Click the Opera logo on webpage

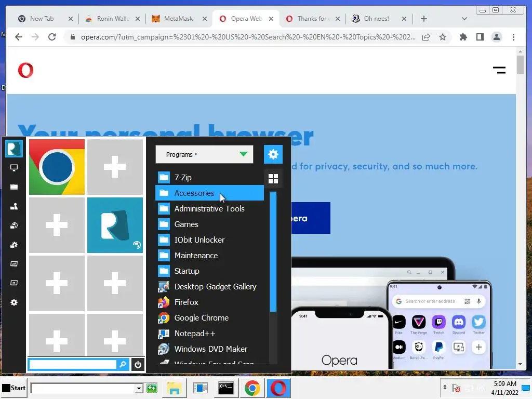tap(26, 71)
